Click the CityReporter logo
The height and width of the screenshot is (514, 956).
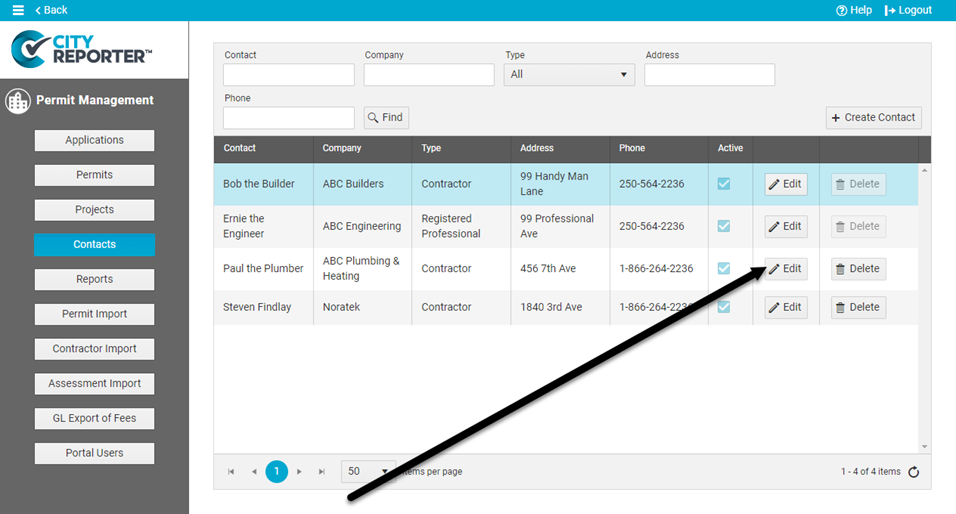(x=82, y=48)
